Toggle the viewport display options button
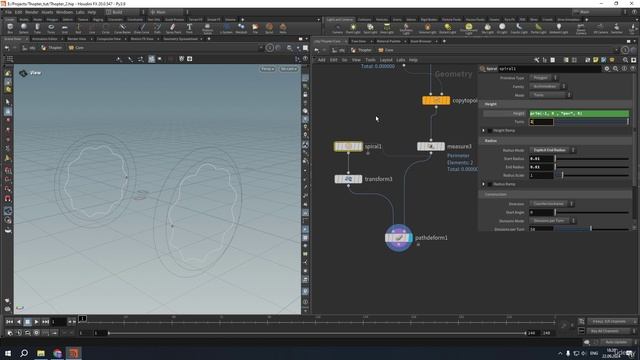 click(x=305, y=302)
